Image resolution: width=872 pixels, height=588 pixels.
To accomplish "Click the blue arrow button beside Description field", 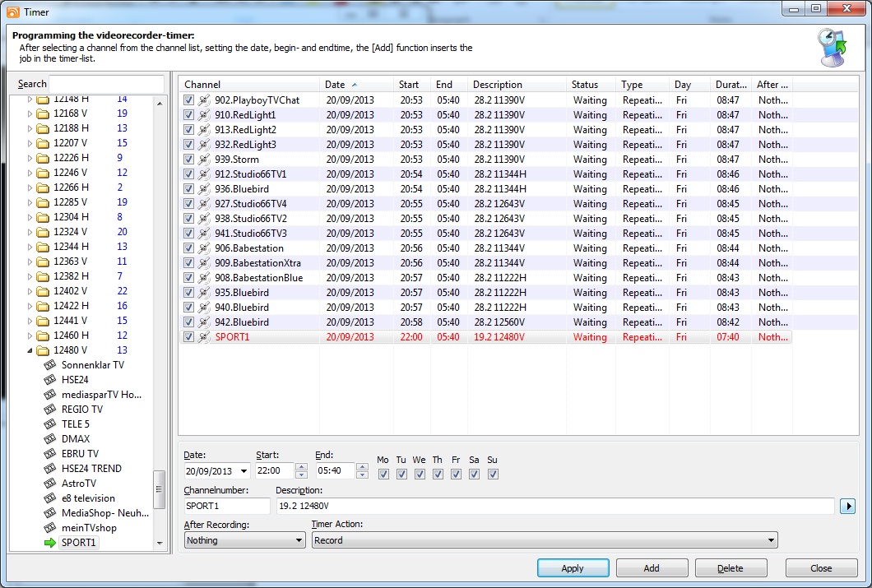I will point(846,507).
